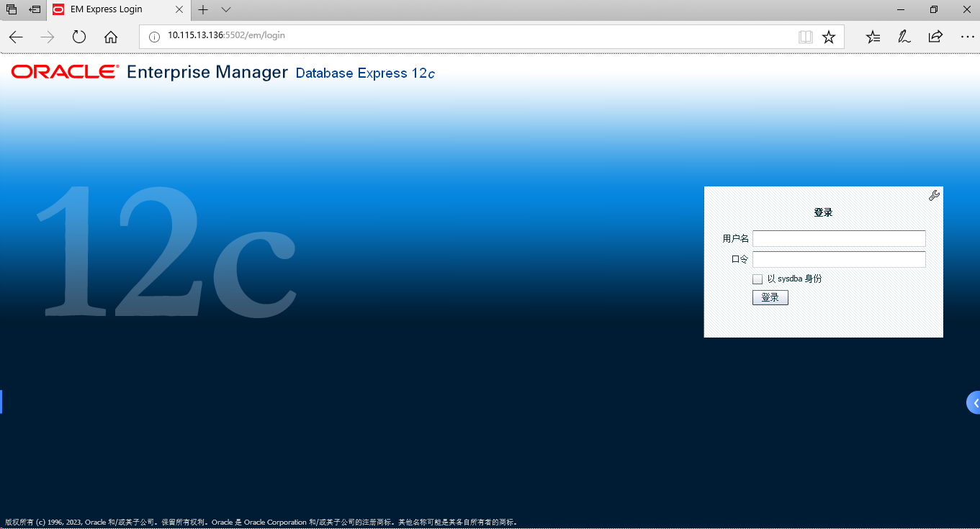Click the blue side panel arrow handle
The image size is (980, 529).
[x=974, y=402]
